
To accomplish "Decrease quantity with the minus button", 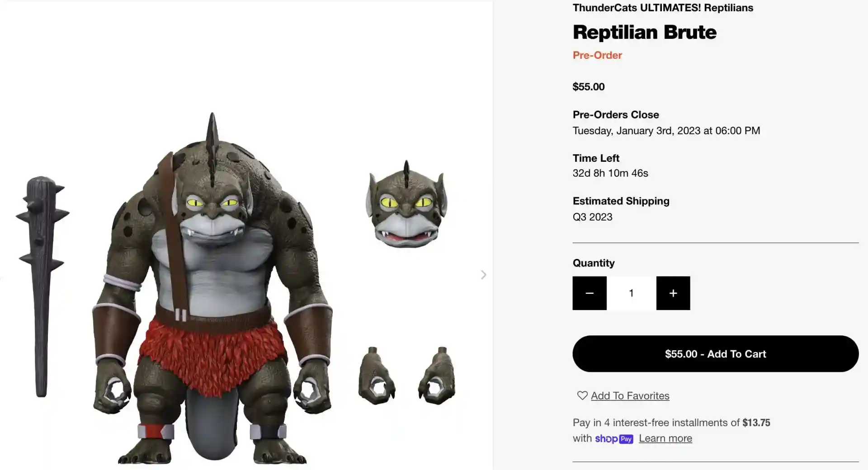I will [589, 293].
